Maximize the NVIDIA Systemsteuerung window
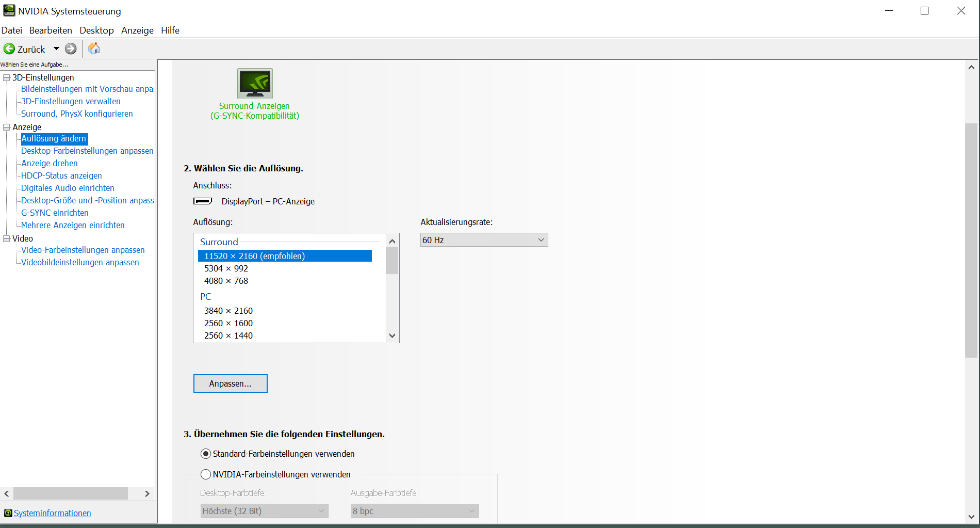 [x=924, y=11]
